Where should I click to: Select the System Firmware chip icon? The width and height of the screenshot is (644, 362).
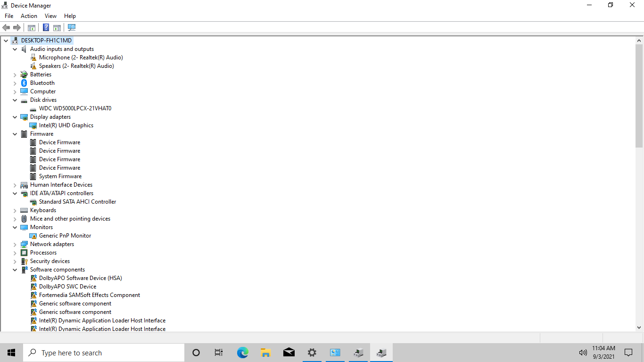pos(33,176)
